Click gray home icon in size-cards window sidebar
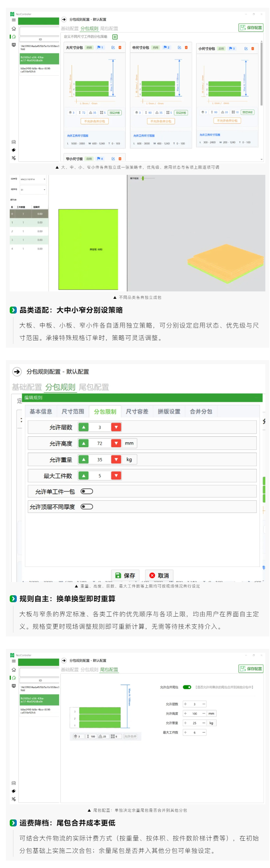Screen dimensions: 270x868 tap(14, 28)
